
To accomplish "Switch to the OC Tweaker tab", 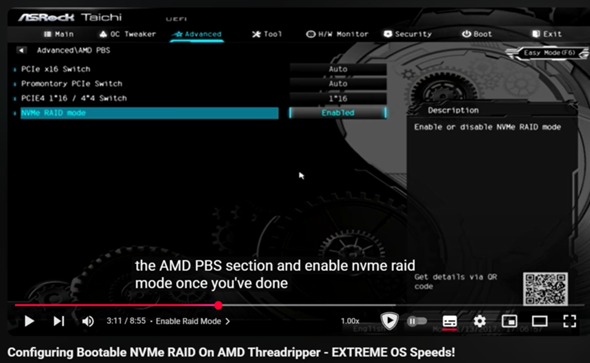I will pyautogui.click(x=128, y=34).
